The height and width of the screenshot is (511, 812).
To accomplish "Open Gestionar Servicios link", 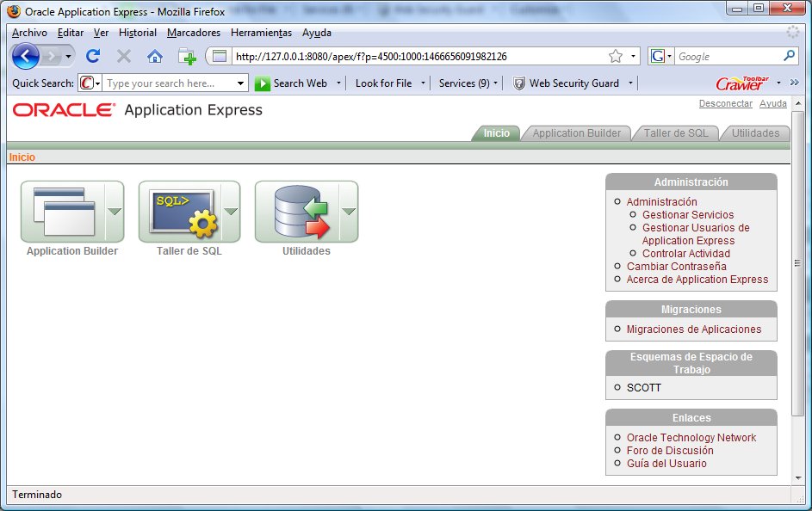I will pyautogui.click(x=688, y=215).
